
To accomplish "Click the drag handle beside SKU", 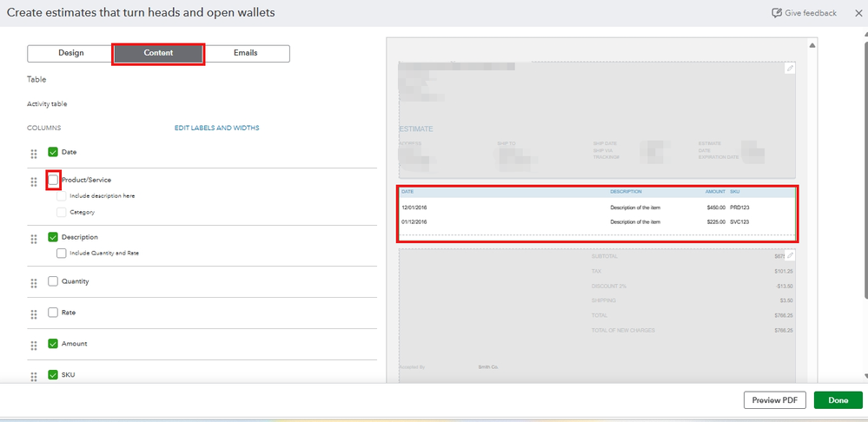I will (34, 376).
